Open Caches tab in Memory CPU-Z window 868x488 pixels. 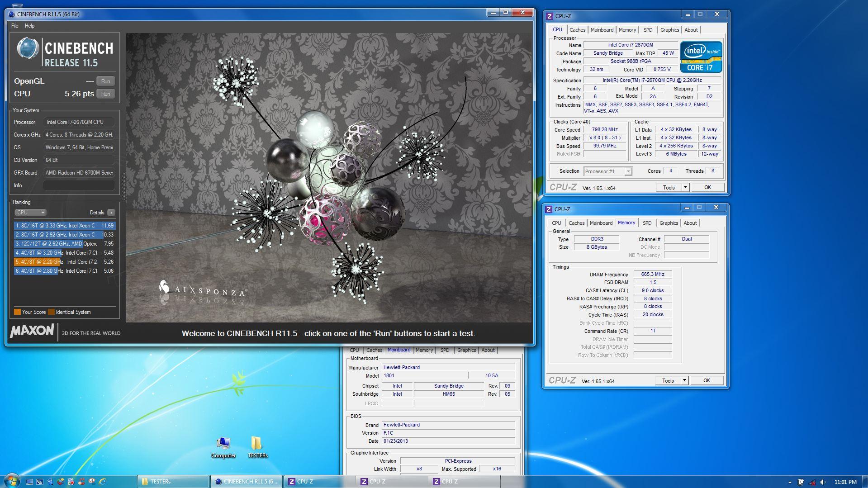point(576,223)
